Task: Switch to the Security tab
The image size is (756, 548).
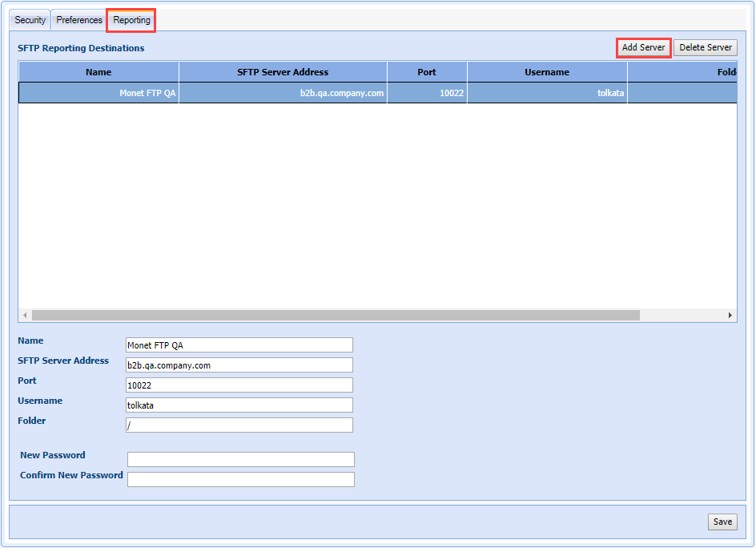Action: pos(30,20)
